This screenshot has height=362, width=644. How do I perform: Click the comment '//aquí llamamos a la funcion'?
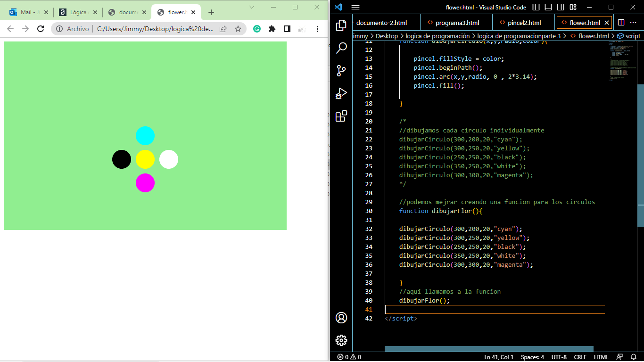point(450,291)
